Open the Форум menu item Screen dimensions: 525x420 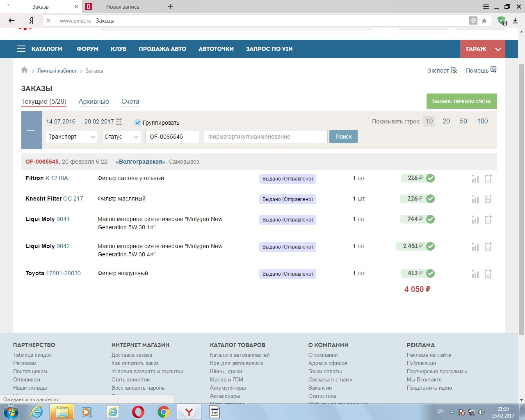pyautogui.click(x=87, y=49)
